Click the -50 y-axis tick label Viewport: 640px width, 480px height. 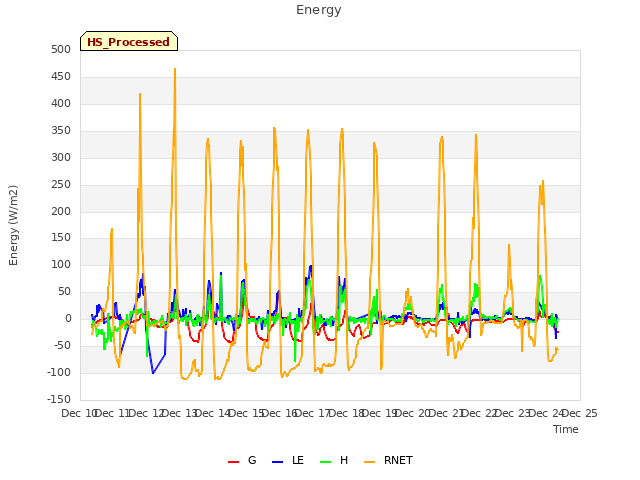click(63, 345)
